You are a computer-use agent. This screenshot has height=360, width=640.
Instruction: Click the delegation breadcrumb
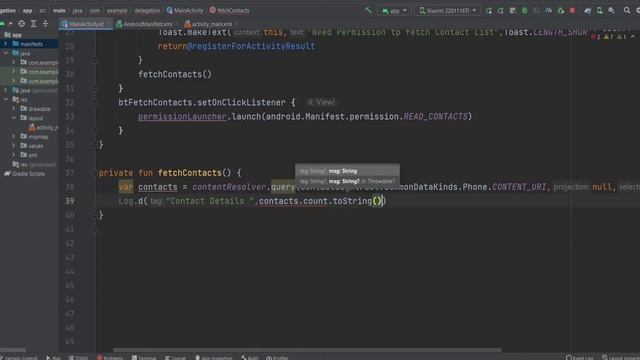tap(147, 11)
